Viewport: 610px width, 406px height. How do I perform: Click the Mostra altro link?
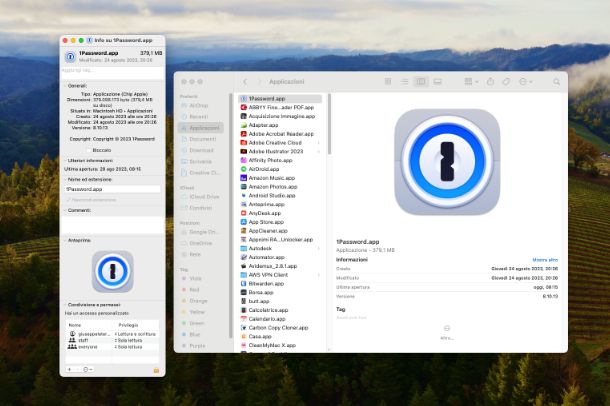pyautogui.click(x=545, y=259)
